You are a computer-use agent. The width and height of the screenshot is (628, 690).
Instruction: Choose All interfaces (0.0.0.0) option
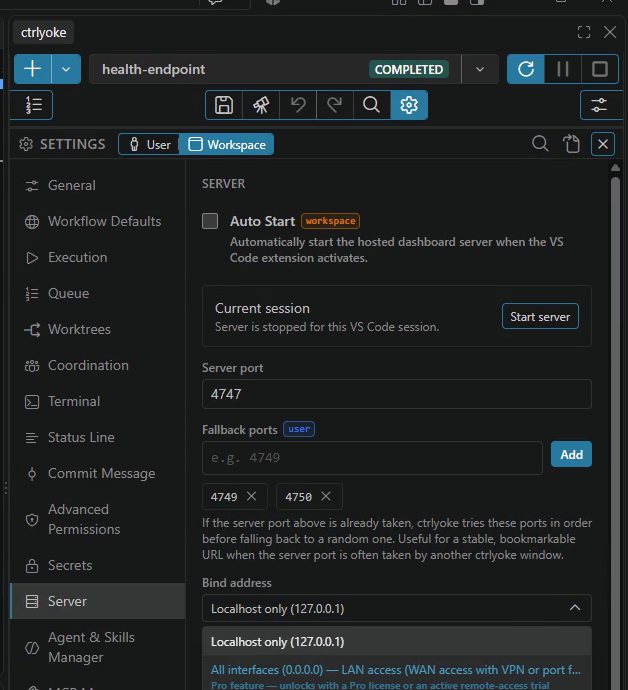pyautogui.click(x=397, y=675)
